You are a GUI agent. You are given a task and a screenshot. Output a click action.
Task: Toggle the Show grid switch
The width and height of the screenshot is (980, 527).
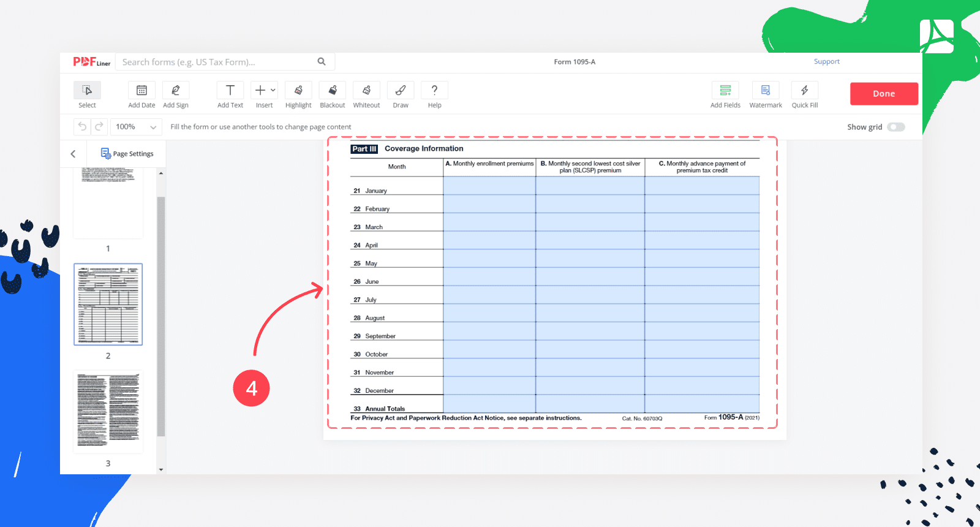coord(895,127)
